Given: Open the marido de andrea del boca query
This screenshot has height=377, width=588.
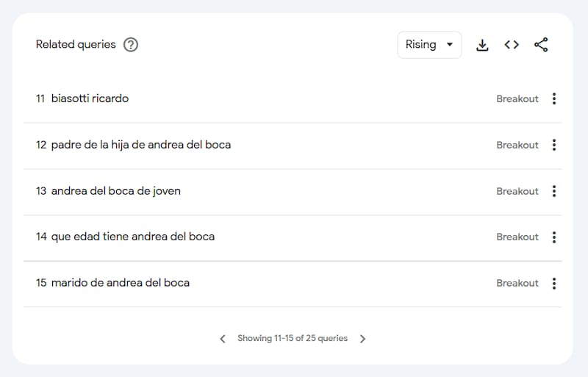Looking at the screenshot, I should click(x=121, y=283).
